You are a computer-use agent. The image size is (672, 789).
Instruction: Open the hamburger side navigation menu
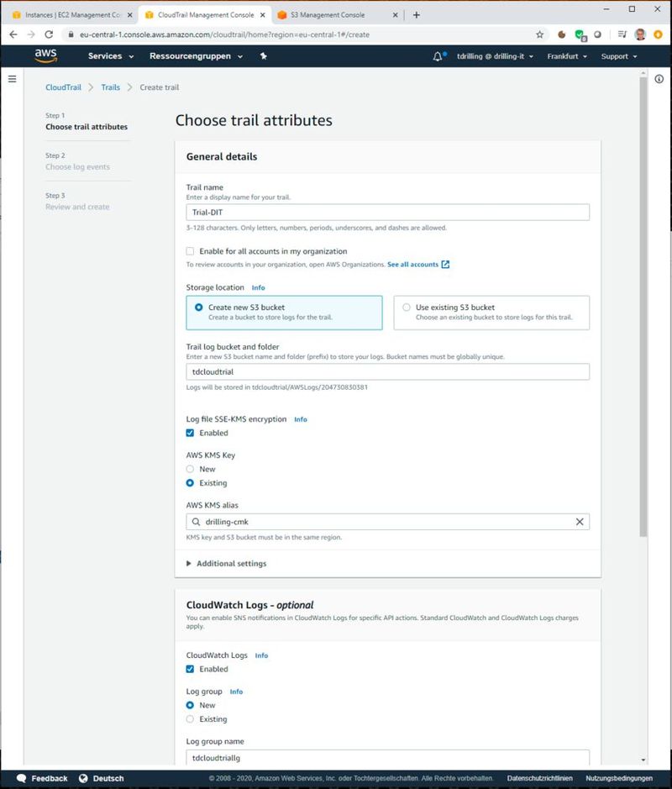click(13, 79)
